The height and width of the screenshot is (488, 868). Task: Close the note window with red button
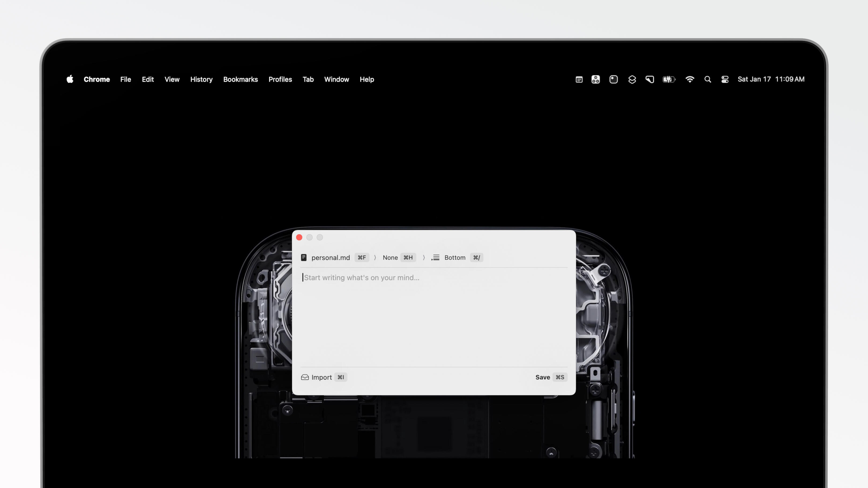299,237
